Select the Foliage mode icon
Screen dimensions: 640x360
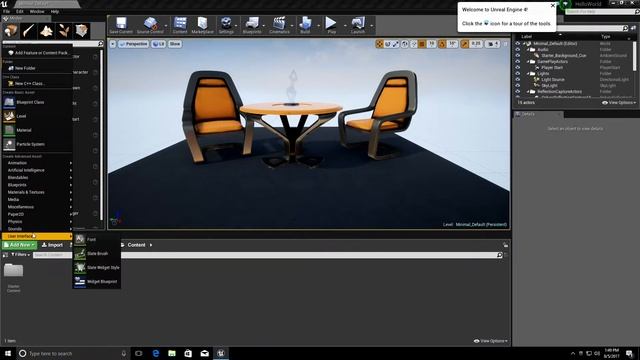tap(64, 31)
